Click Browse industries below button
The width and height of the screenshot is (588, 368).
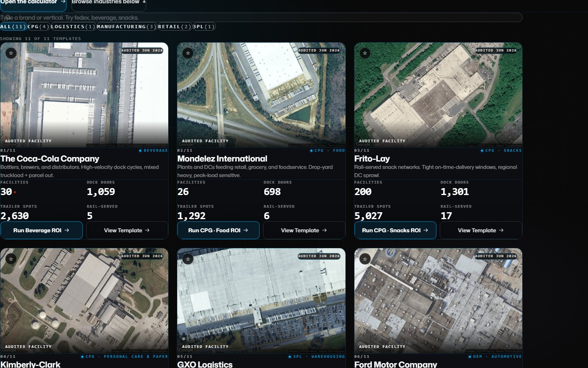coord(109,3)
